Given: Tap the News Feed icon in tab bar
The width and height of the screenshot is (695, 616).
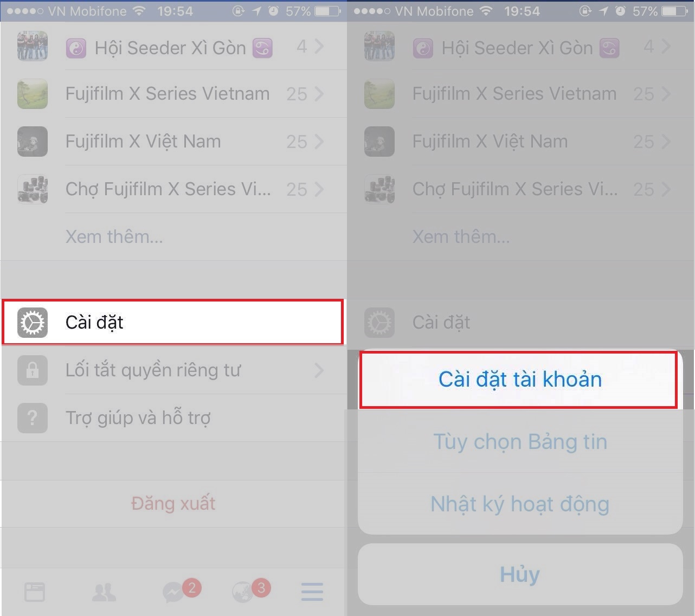Looking at the screenshot, I should 35,592.
